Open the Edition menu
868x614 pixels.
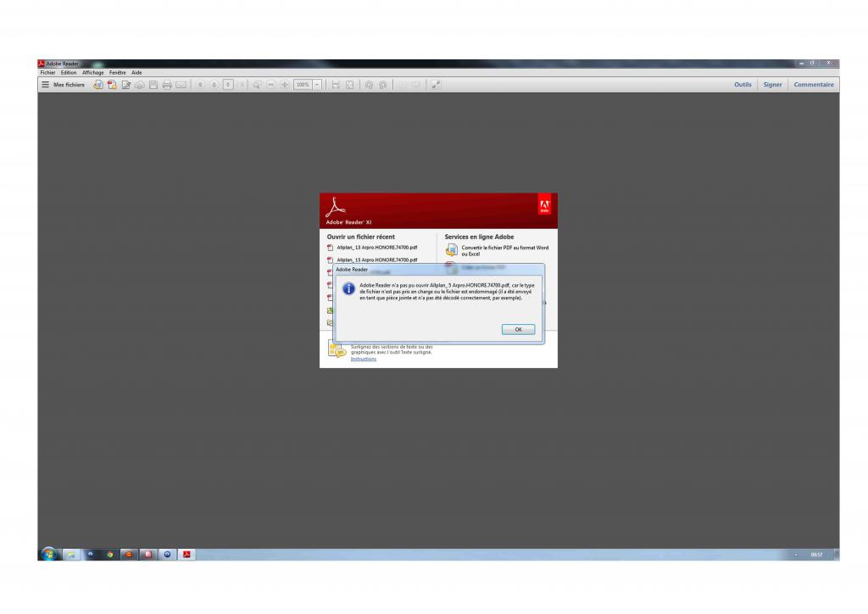[x=69, y=73]
